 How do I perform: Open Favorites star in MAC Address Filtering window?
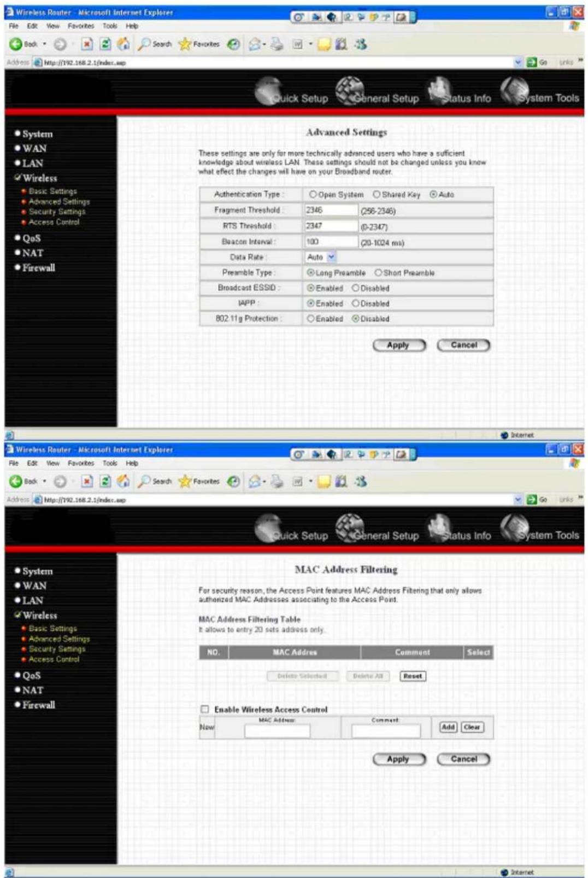coord(199,482)
